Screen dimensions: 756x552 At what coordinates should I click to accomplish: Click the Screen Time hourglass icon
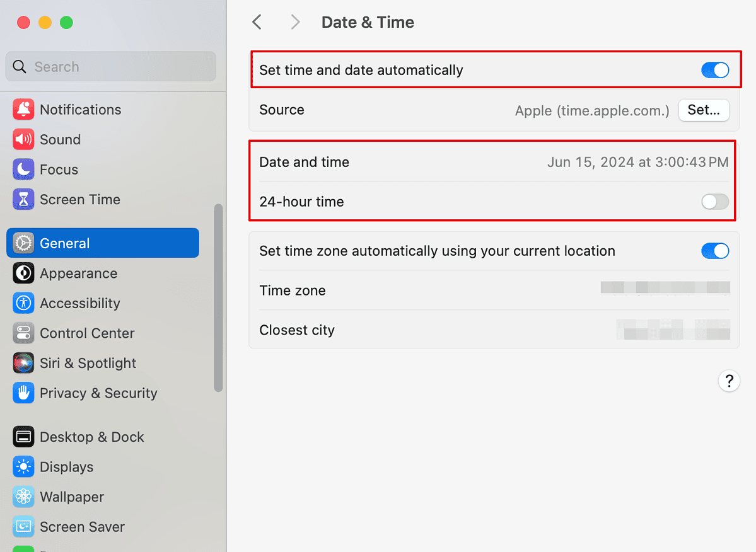(x=23, y=200)
